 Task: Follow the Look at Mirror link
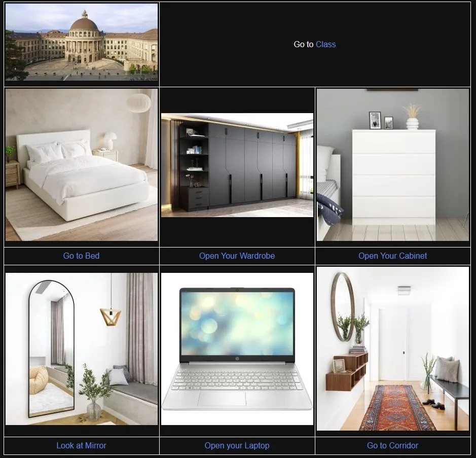pos(81,445)
